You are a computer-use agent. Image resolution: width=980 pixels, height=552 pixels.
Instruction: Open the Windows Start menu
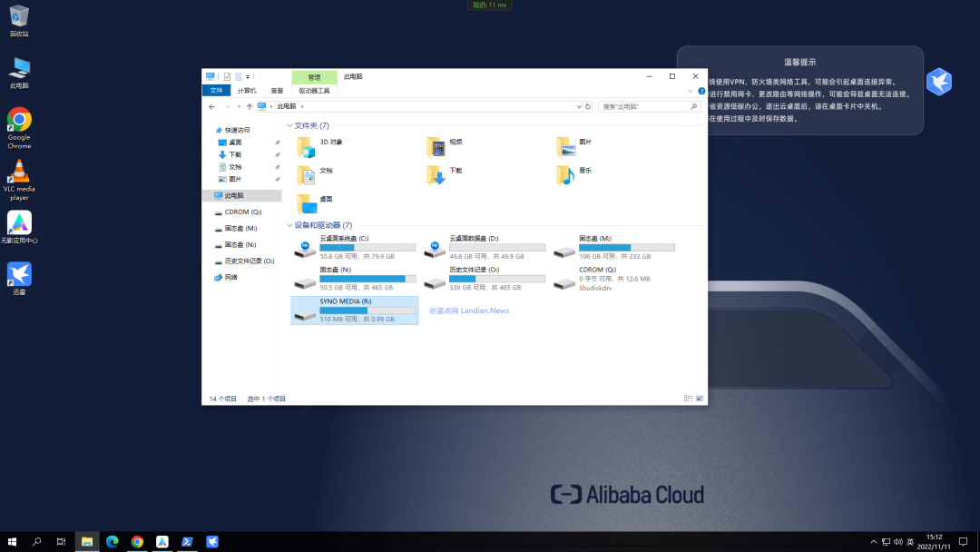12,542
